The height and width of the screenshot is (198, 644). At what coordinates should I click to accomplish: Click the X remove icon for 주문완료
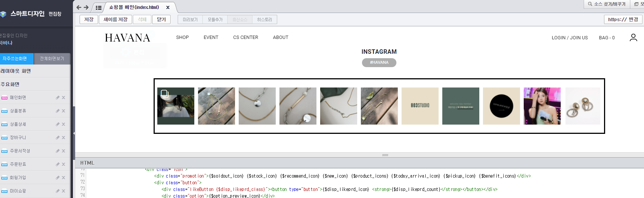(x=63, y=164)
